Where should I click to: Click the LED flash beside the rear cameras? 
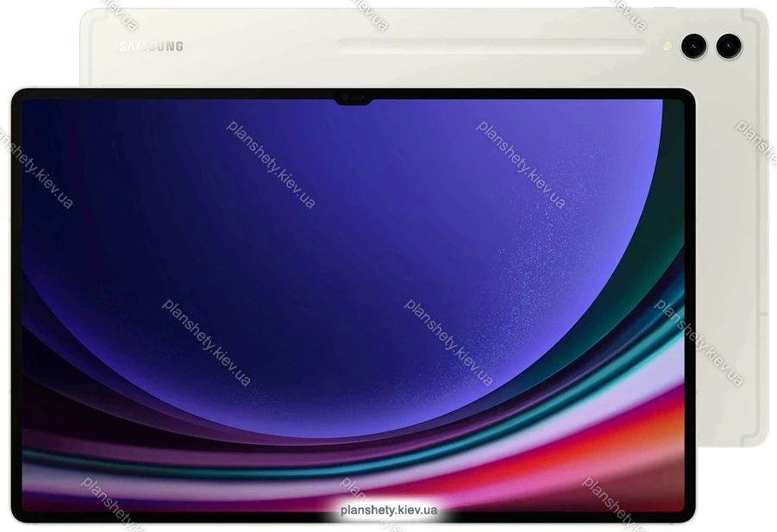665,43
